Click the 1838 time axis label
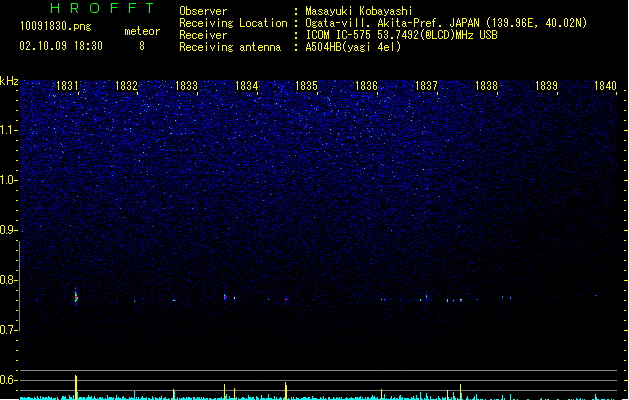Image resolution: width=629 pixels, height=400 pixels. click(486, 86)
